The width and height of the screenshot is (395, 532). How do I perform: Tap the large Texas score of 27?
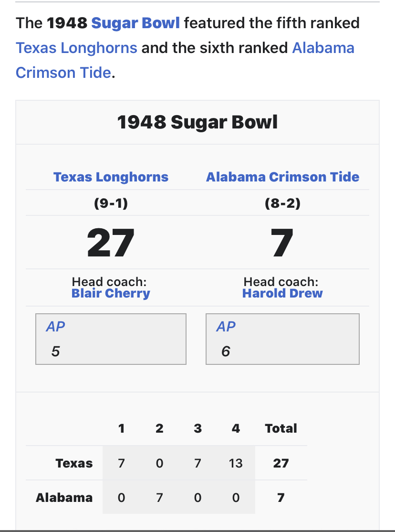111,243
